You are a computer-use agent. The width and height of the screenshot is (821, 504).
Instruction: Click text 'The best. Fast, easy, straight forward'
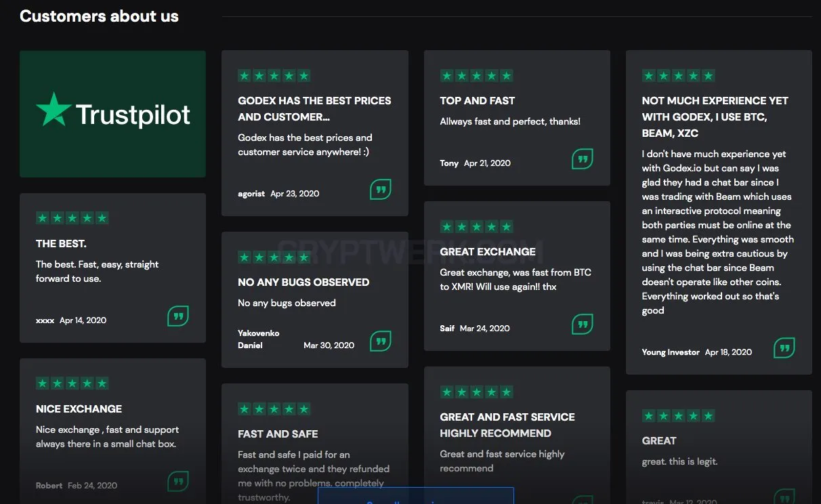tap(98, 271)
